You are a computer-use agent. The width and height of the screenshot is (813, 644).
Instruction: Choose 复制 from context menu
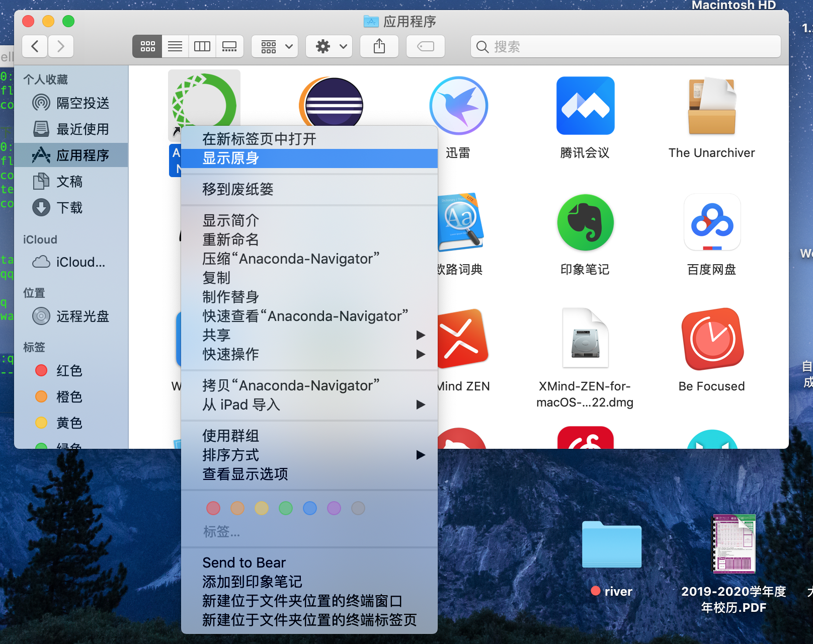309,278
